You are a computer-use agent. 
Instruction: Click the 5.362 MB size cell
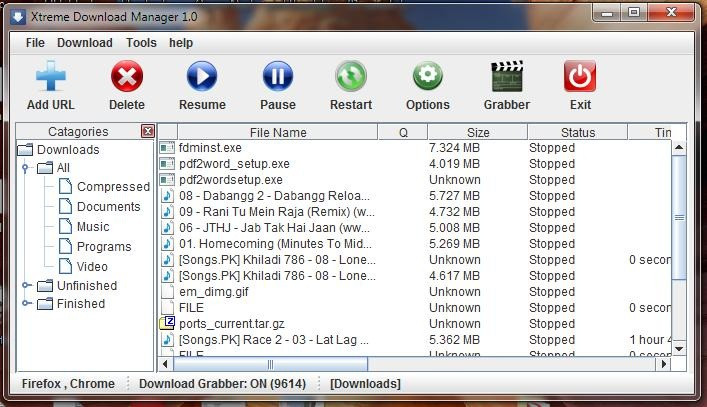454,339
